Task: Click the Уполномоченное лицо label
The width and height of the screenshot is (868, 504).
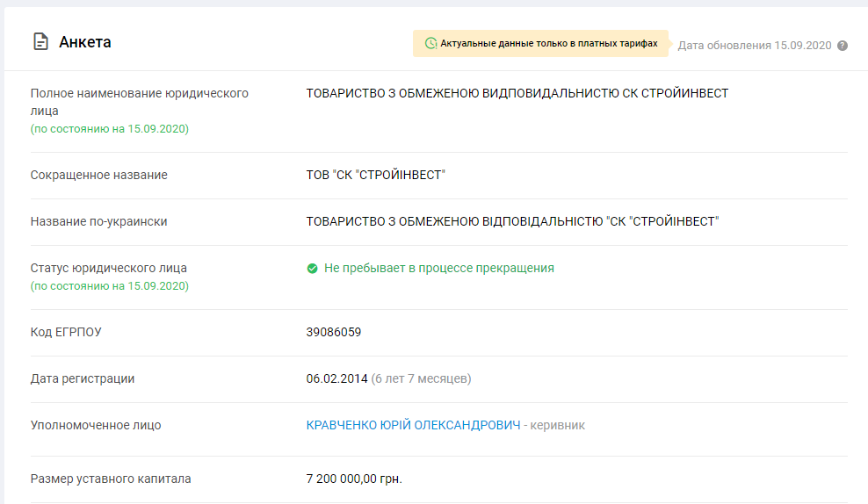Action: 96,426
